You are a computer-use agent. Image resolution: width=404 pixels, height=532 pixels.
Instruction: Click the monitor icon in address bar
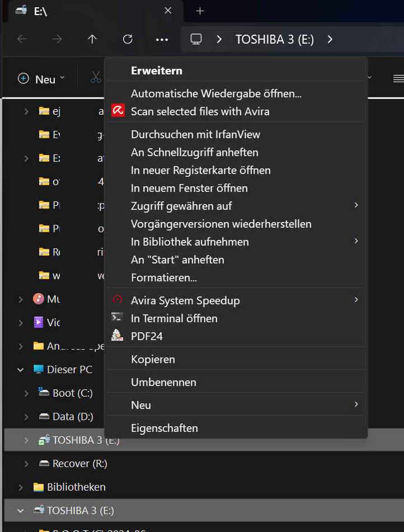[196, 39]
